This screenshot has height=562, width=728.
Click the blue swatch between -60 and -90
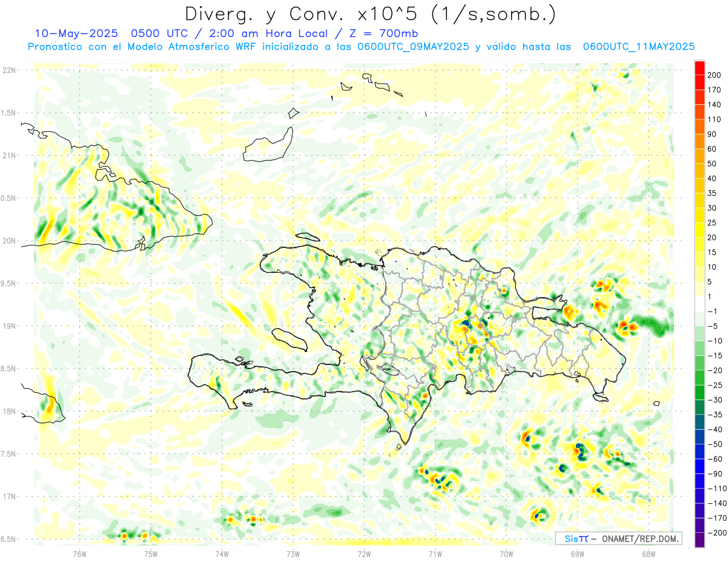coord(699,466)
